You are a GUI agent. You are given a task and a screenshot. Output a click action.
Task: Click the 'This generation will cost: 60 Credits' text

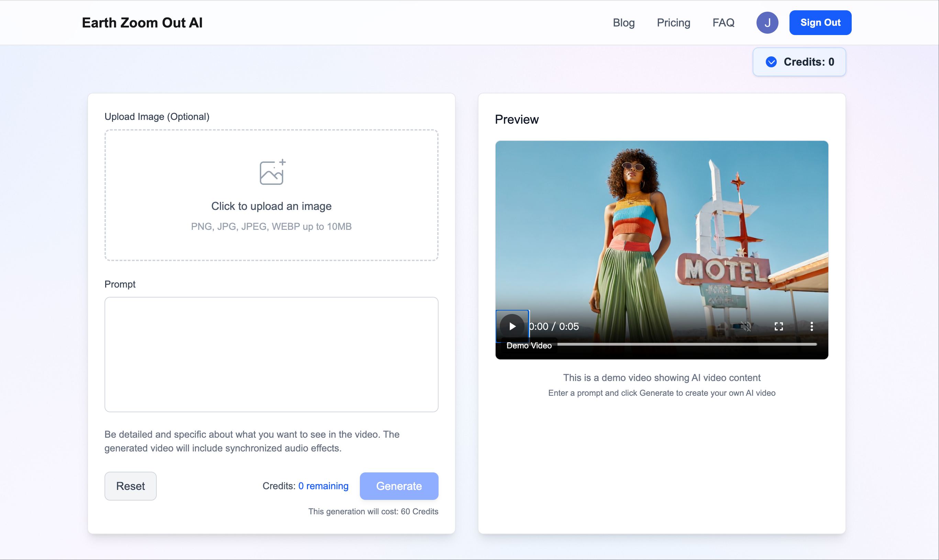pos(373,512)
